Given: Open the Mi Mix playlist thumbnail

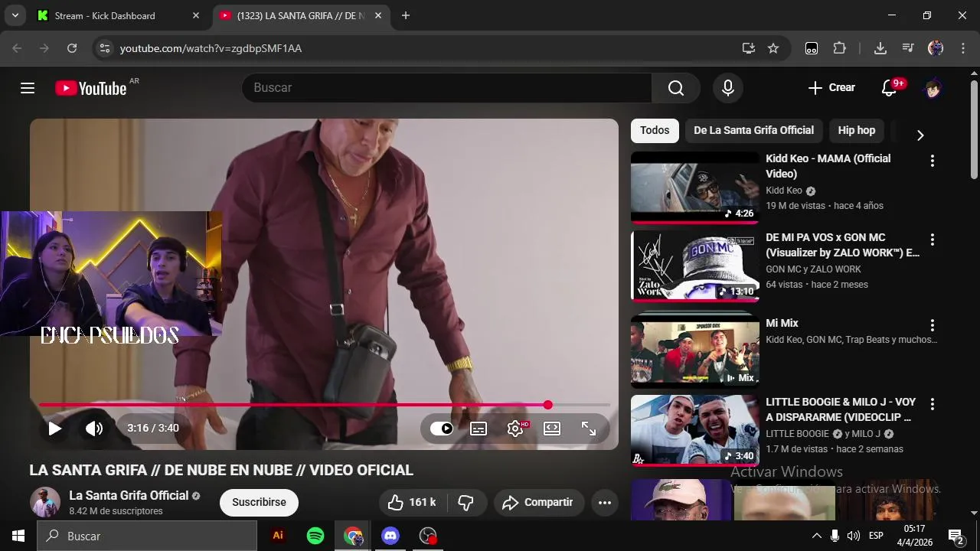Looking at the screenshot, I should click(695, 350).
